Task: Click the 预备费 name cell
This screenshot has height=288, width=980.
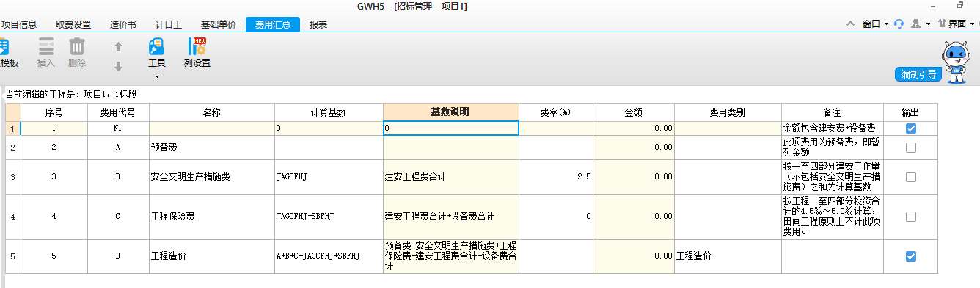Action: click(211, 148)
